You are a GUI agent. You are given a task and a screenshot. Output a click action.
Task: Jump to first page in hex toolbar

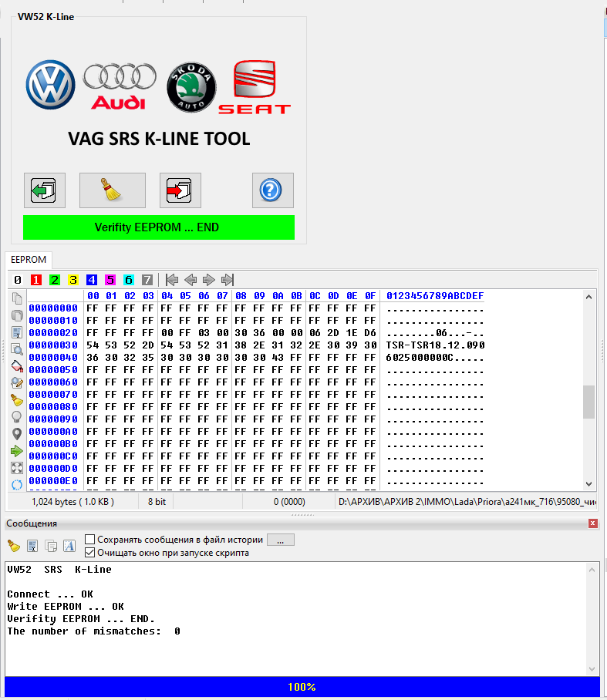coord(171,280)
